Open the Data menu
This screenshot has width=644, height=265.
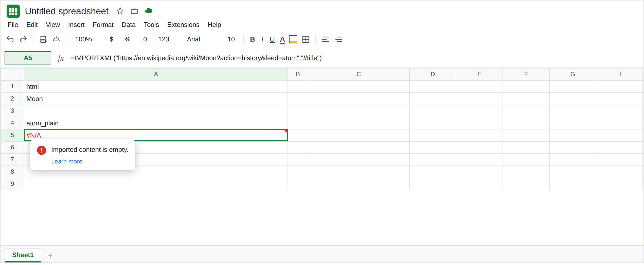[129, 25]
